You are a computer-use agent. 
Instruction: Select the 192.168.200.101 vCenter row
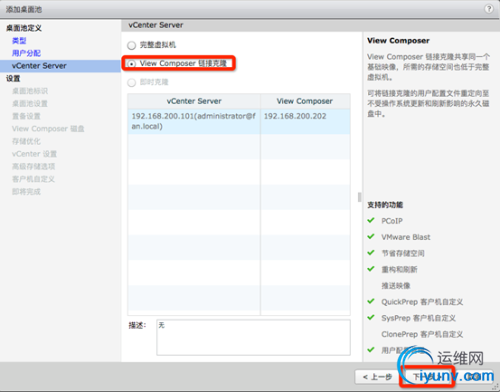[x=239, y=121]
